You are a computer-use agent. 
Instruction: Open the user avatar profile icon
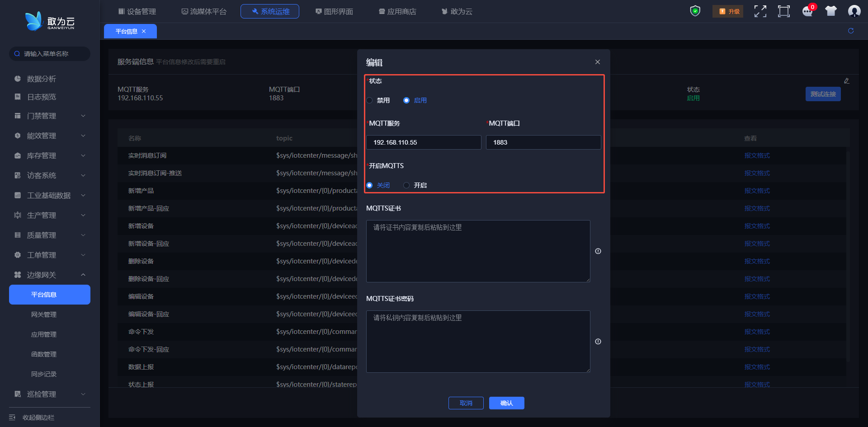coord(854,11)
